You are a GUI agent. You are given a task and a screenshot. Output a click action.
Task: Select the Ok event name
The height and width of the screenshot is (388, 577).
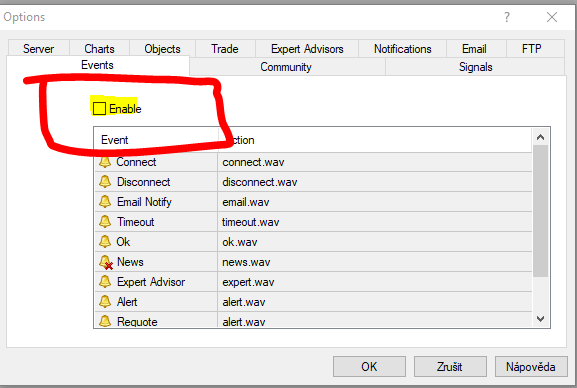click(x=123, y=242)
